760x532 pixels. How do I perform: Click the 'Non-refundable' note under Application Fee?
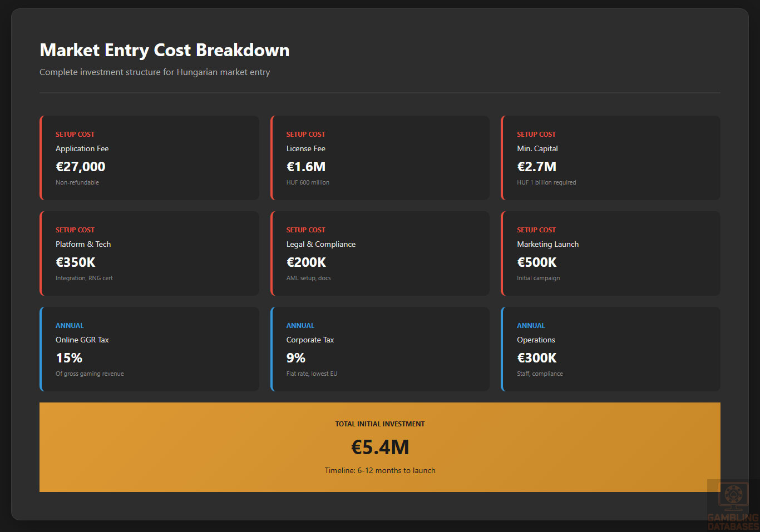pos(77,182)
